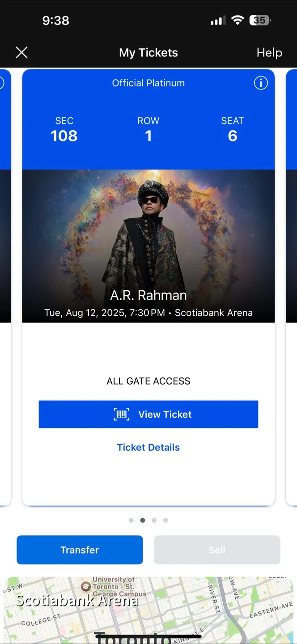Close My Tickets with the X icon
The height and width of the screenshot is (644, 297).
click(x=21, y=53)
